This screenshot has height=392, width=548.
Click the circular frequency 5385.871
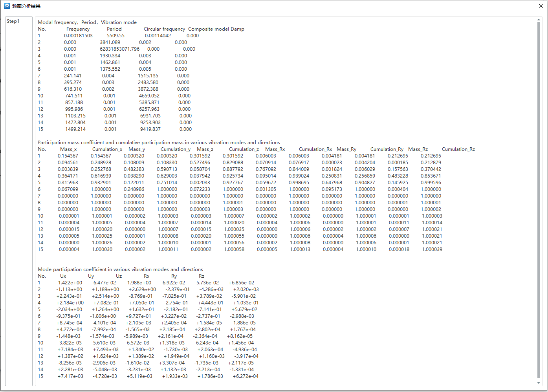click(x=149, y=103)
